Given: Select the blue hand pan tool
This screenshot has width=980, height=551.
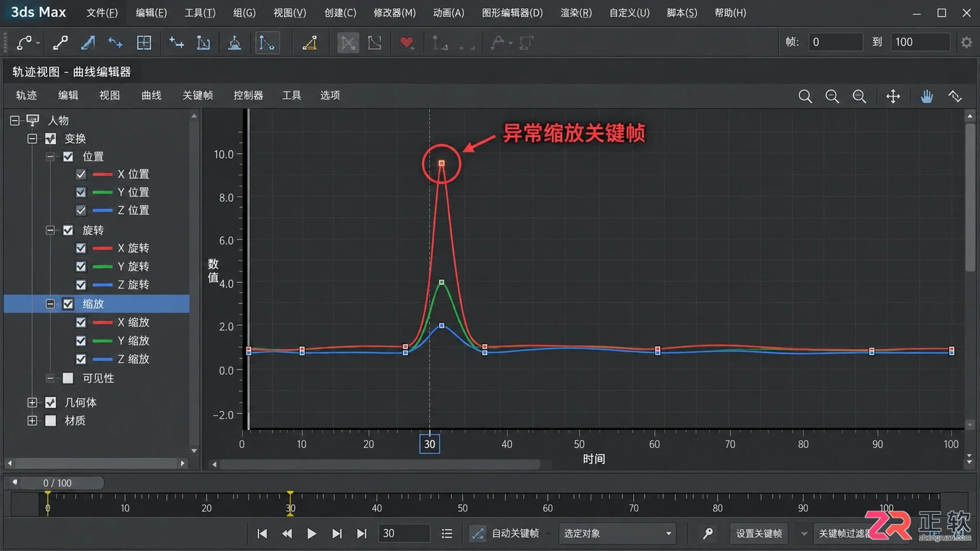Looking at the screenshot, I should coord(927,97).
